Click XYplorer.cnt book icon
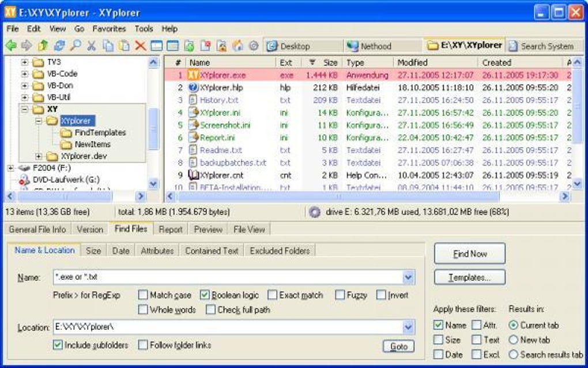The width and height of the screenshot is (588, 368). click(x=193, y=175)
